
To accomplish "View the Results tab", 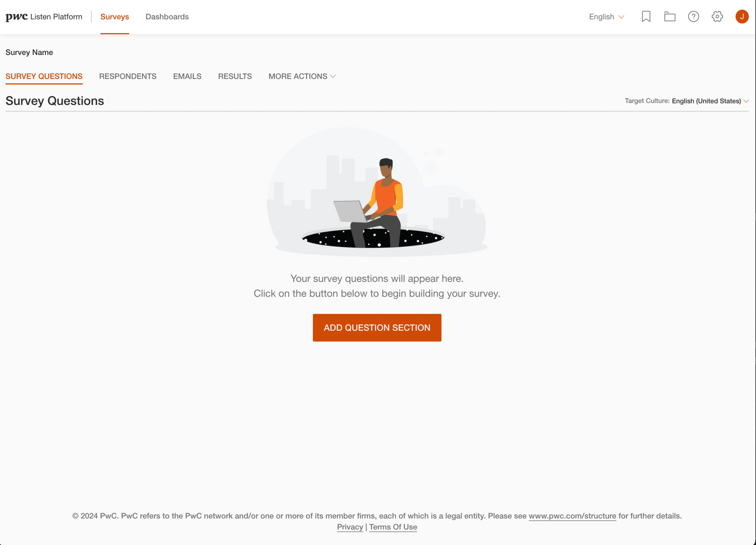I will pyautogui.click(x=235, y=76).
